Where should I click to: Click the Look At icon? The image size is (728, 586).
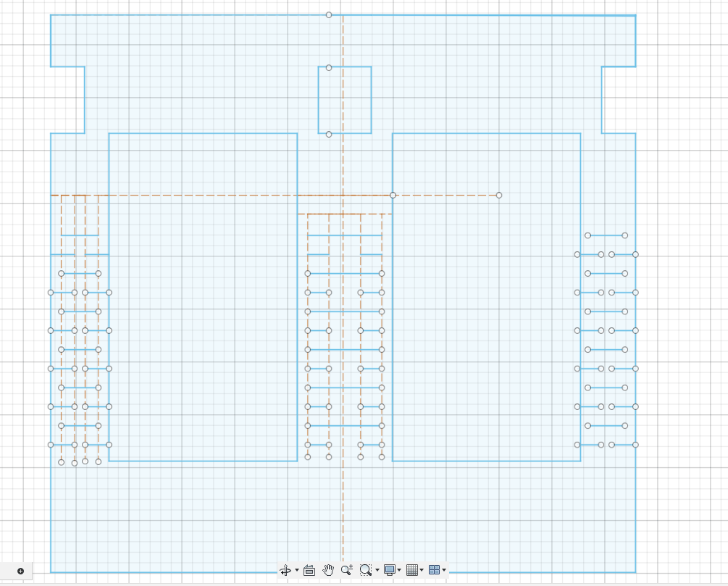pyautogui.click(x=309, y=570)
